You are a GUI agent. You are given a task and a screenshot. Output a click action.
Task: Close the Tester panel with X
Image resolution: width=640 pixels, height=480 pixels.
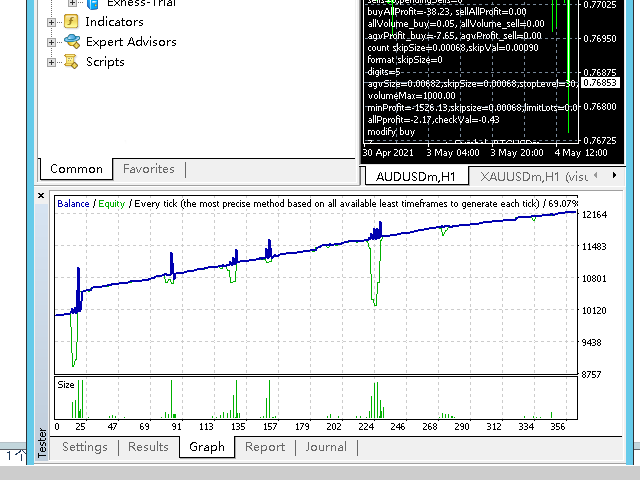point(41,196)
